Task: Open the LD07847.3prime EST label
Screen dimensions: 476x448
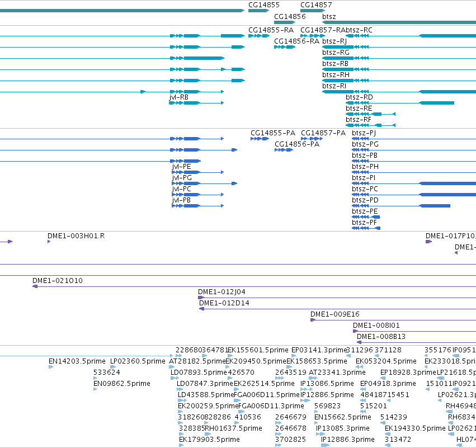Action: click(205, 384)
